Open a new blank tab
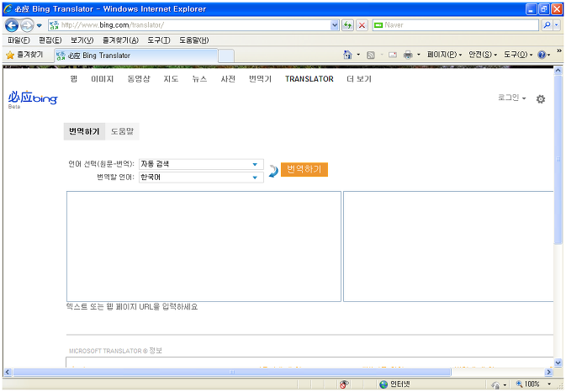The image size is (566, 392). click(226, 56)
